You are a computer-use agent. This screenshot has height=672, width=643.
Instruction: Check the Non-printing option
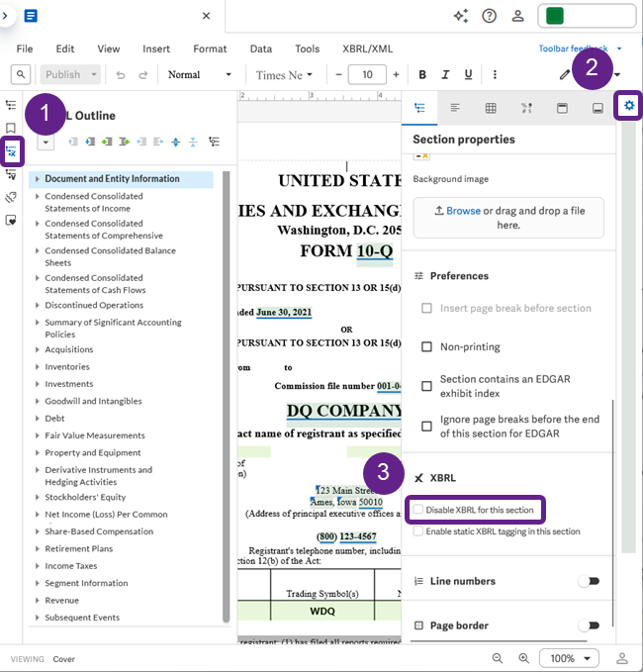coord(426,346)
